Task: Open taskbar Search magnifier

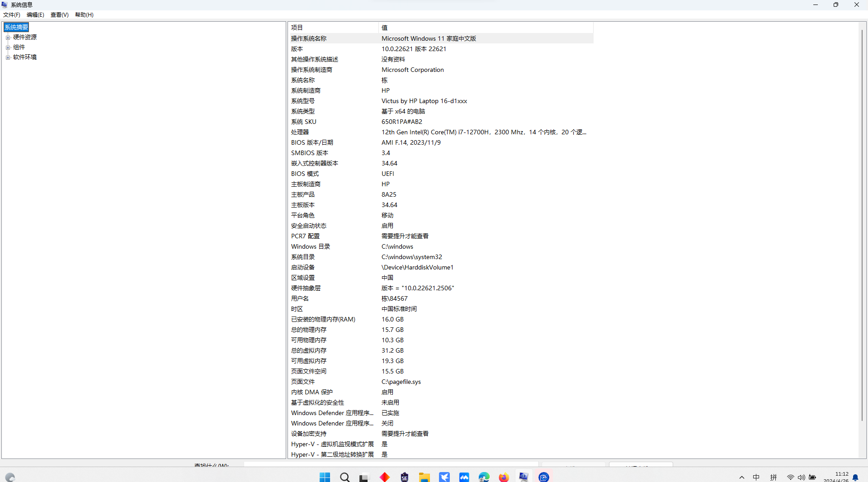Action: tap(344, 477)
